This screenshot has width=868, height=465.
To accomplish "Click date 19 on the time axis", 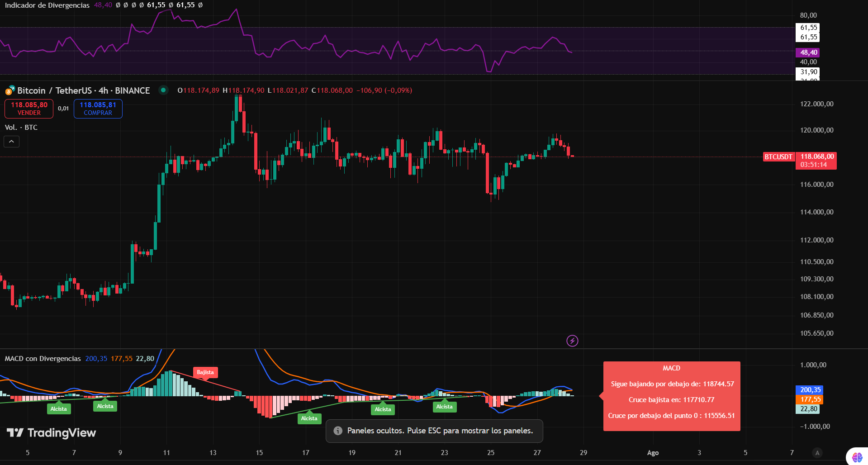I will click(x=352, y=453).
